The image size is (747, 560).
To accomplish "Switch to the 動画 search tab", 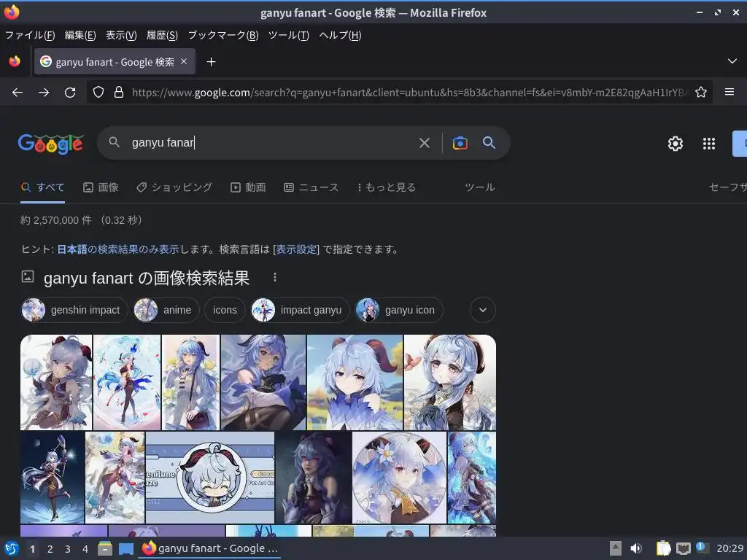I will (x=248, y=187).
